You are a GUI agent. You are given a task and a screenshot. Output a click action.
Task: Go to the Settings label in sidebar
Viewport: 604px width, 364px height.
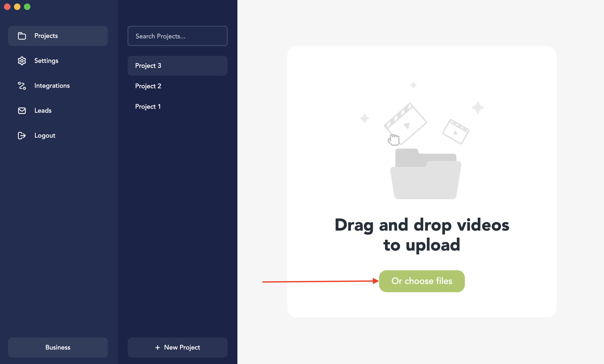(x=46, y=61)
